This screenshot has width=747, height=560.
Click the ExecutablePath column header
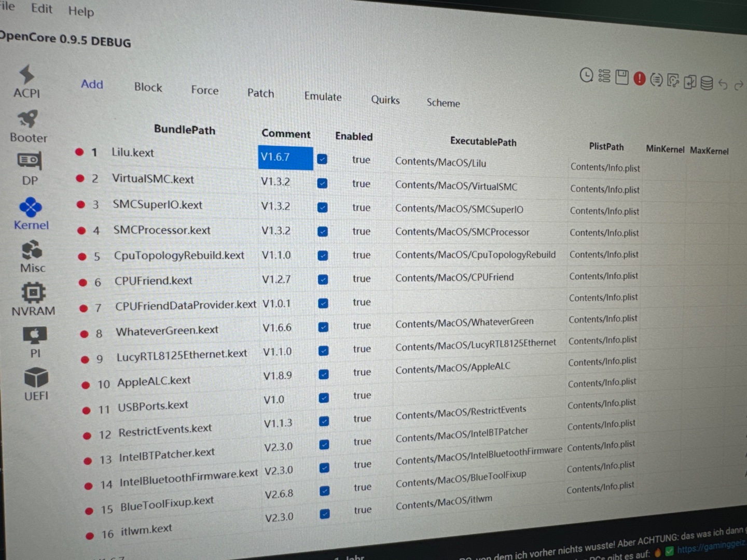tap(483, 142)
